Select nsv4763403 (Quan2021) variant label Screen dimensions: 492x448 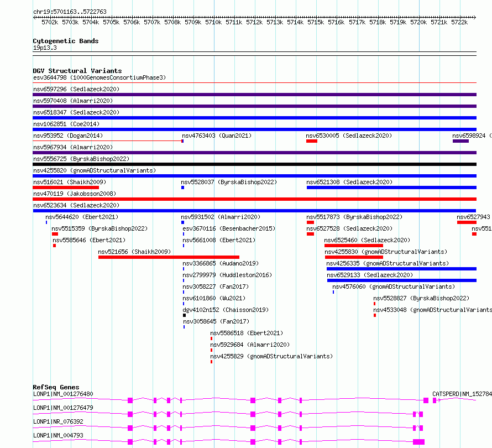pyautogui.click(x=217, y=136)
